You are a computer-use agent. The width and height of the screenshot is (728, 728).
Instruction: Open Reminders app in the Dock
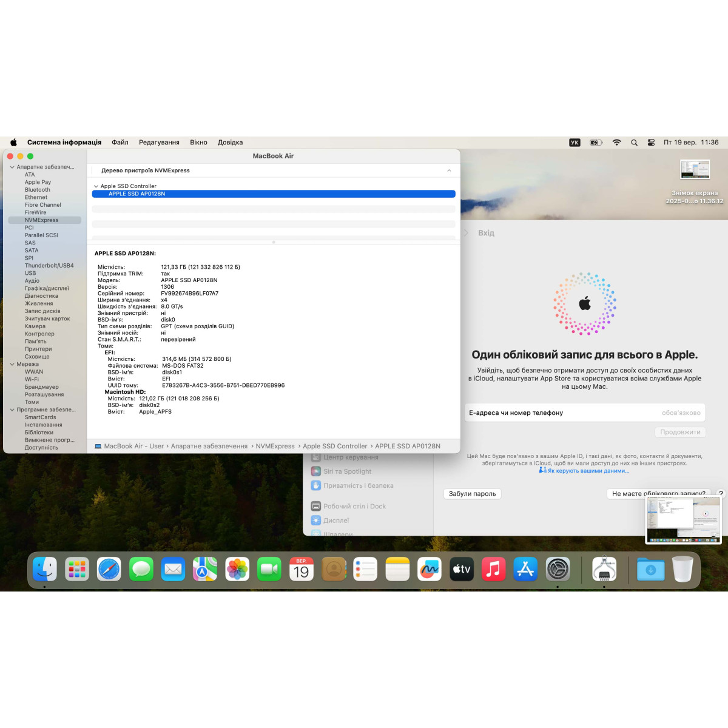click(x=365, y=569)
